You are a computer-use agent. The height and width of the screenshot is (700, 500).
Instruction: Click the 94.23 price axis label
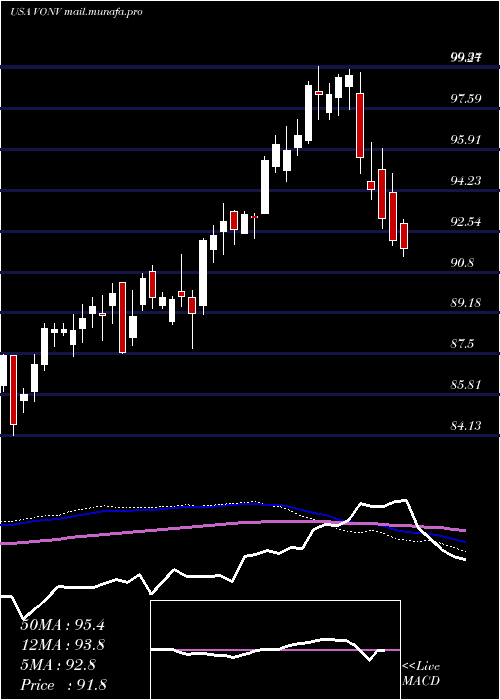point(466,181)
